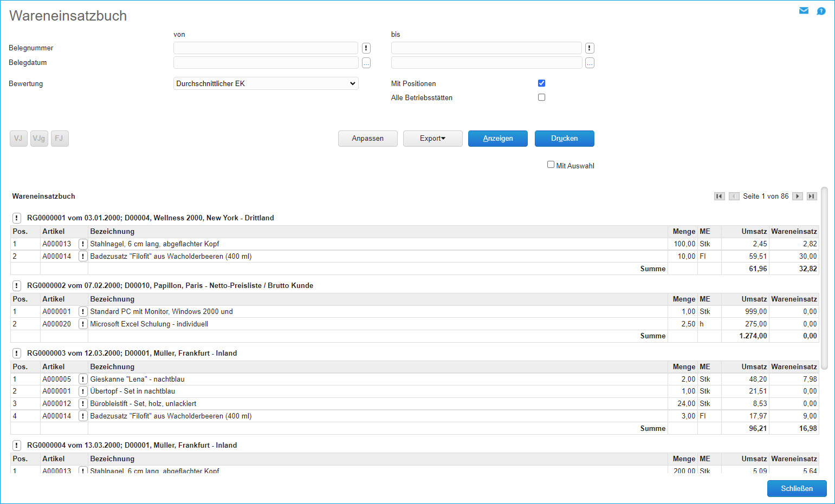
Task: Click info icon of A000013 Stahlnagel in RG0000001
Action: pyautogui.click(x=83, y=244)
